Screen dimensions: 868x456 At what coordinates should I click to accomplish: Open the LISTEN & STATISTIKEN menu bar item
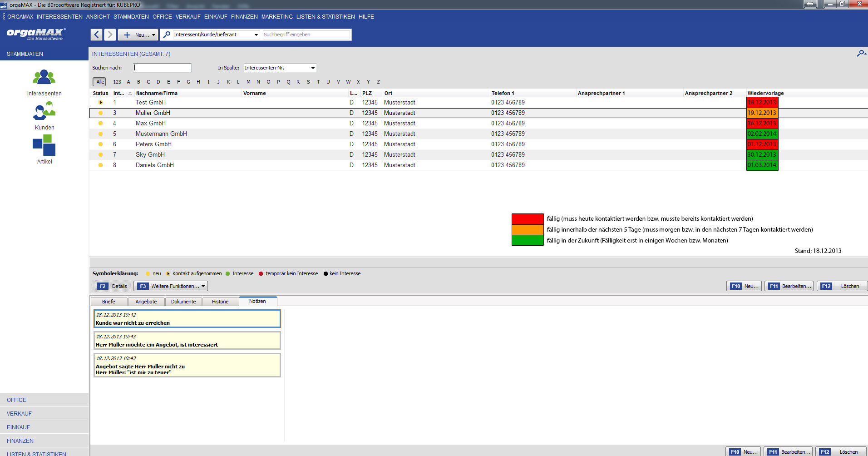(325, 17)
